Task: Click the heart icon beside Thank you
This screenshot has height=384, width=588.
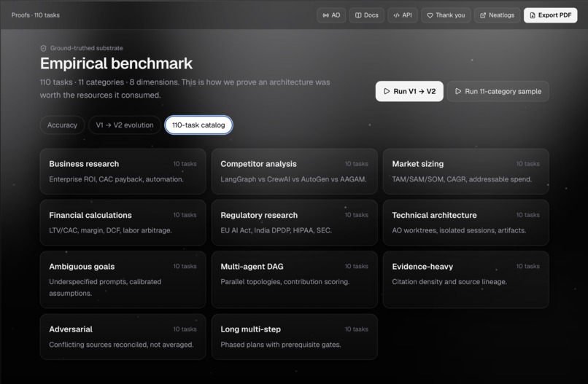Action: click(430, 15)
